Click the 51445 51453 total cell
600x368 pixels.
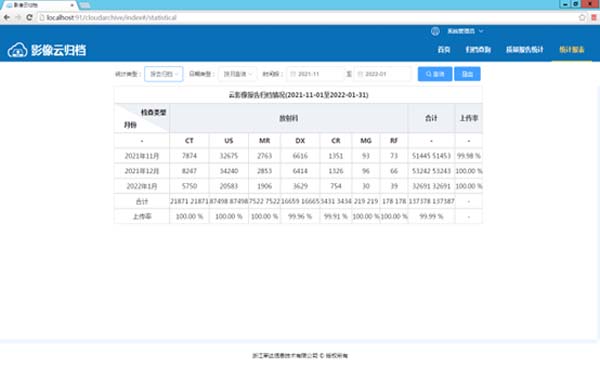(x=431, y=156)
